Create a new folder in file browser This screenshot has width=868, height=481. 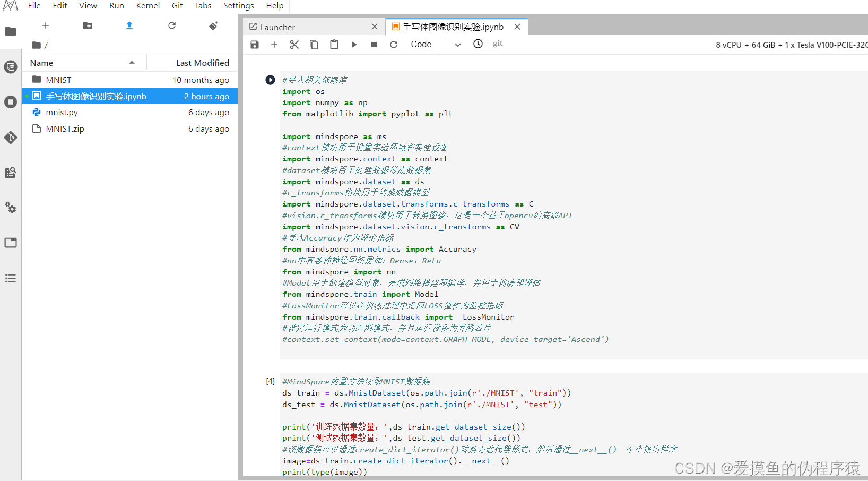(x=88, y=25)
